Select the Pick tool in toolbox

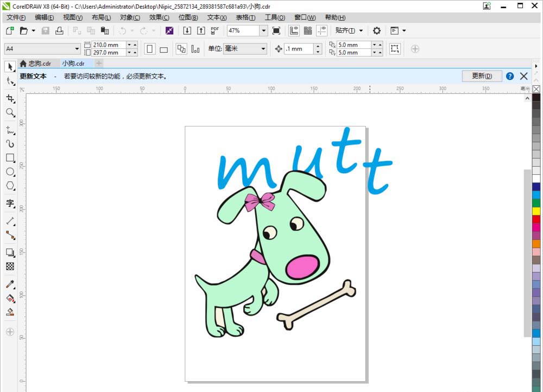click(x=10, y=66)
